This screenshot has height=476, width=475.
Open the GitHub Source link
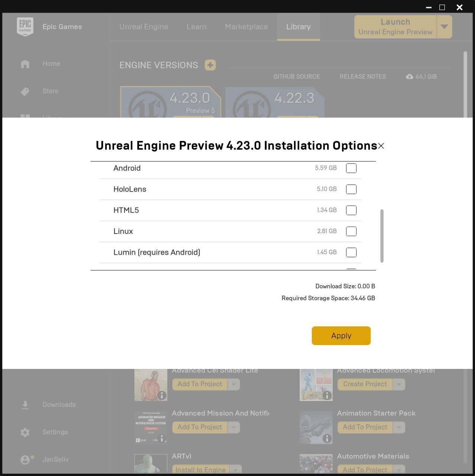pos(296,77)
